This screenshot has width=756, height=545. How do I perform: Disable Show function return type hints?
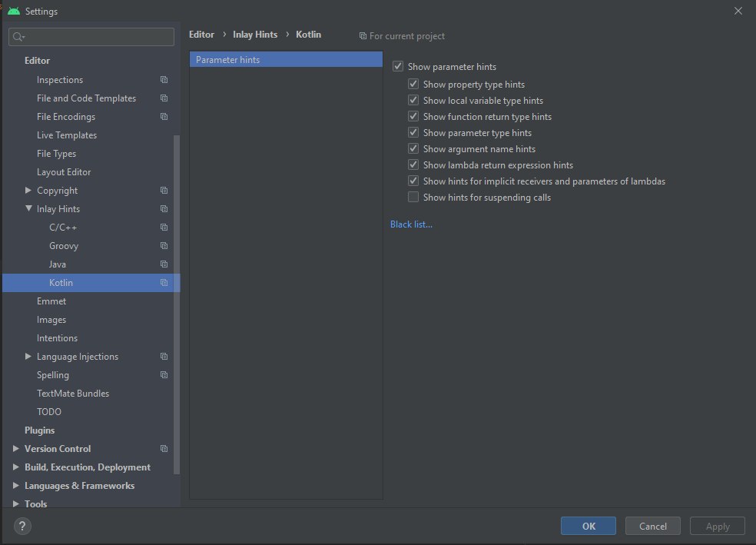413,116
